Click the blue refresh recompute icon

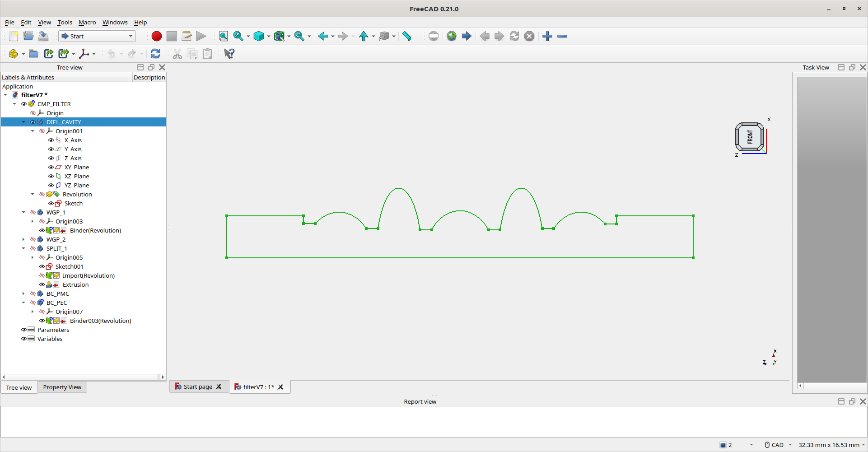click(x=155, y=54)
